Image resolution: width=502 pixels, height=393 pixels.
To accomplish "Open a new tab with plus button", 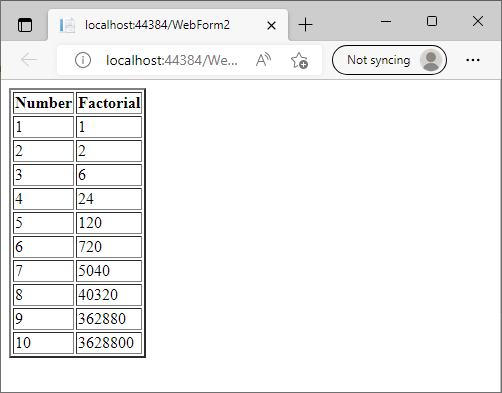I will 305,25.
